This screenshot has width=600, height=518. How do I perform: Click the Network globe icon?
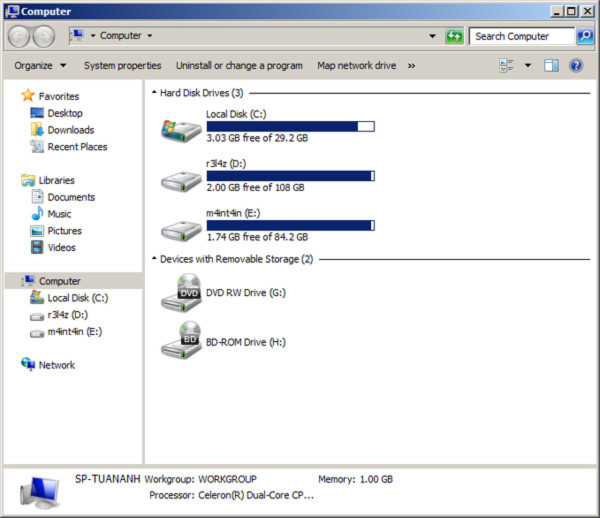pos(28,364)
